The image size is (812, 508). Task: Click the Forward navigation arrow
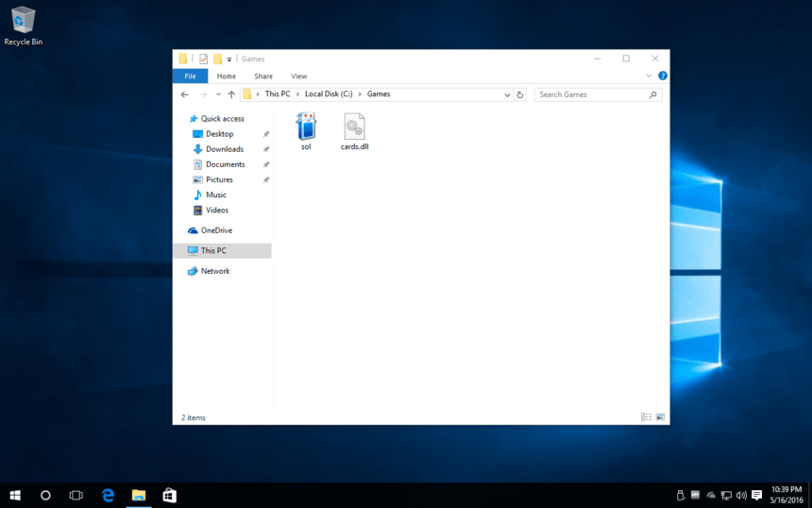[x=203, y=94]
